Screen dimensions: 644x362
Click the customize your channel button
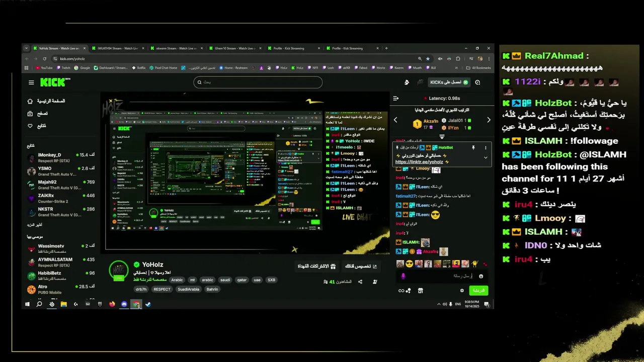360,266
